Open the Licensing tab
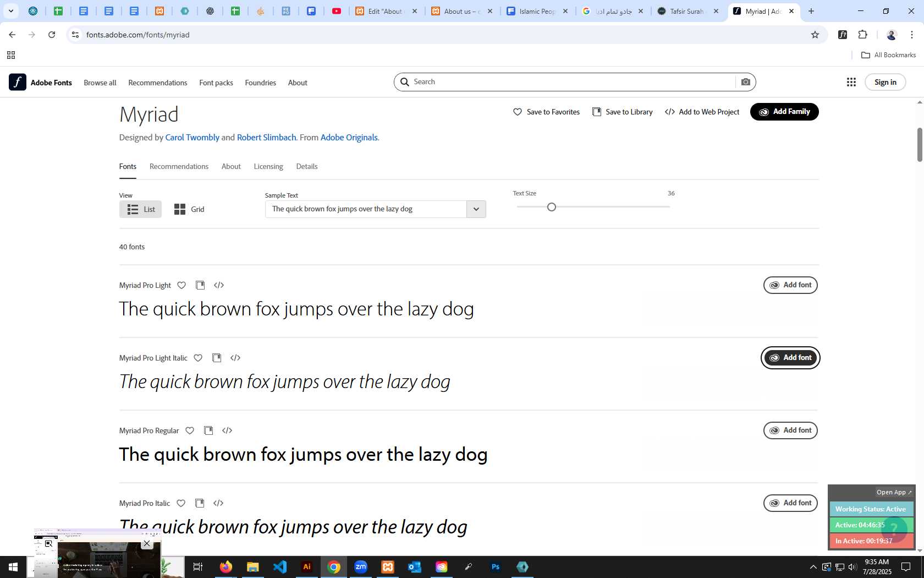 tap(268, 166)
